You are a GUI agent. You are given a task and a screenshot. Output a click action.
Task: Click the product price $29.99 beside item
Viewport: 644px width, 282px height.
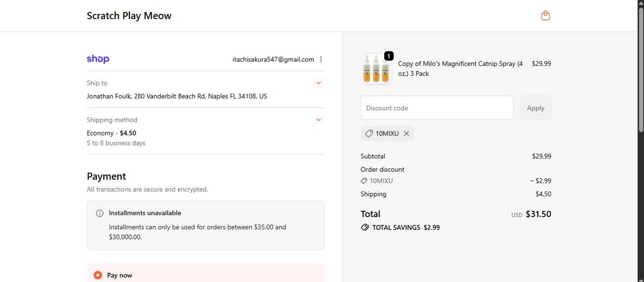tap(541, 64)
